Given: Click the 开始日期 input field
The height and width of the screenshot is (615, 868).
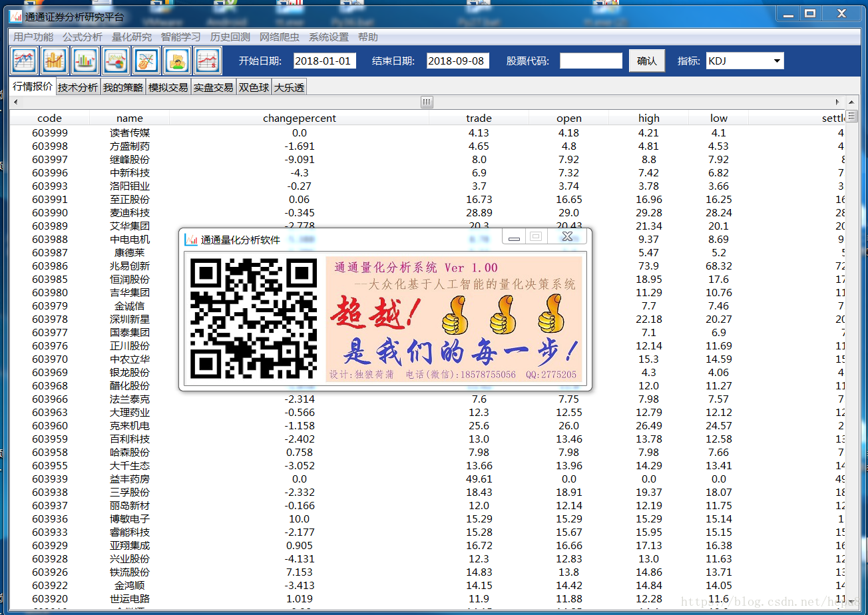Looking at the screenshot, I should click(325, 61).
